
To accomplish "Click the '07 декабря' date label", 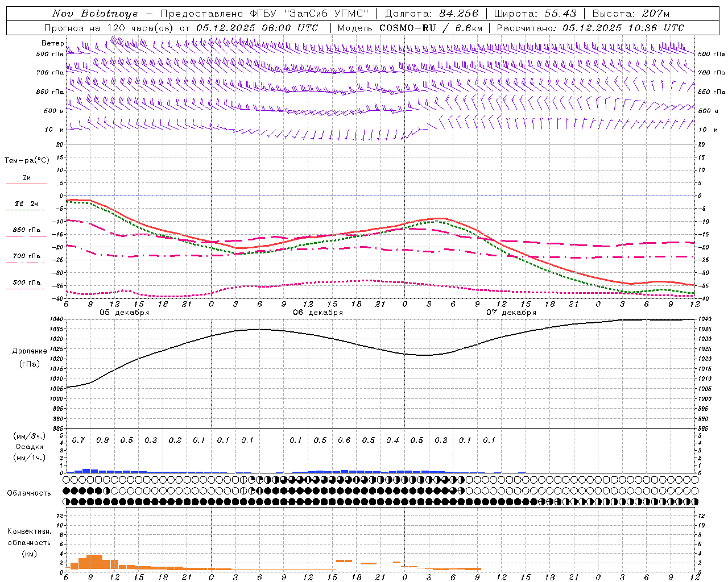I will pos(511,313).
